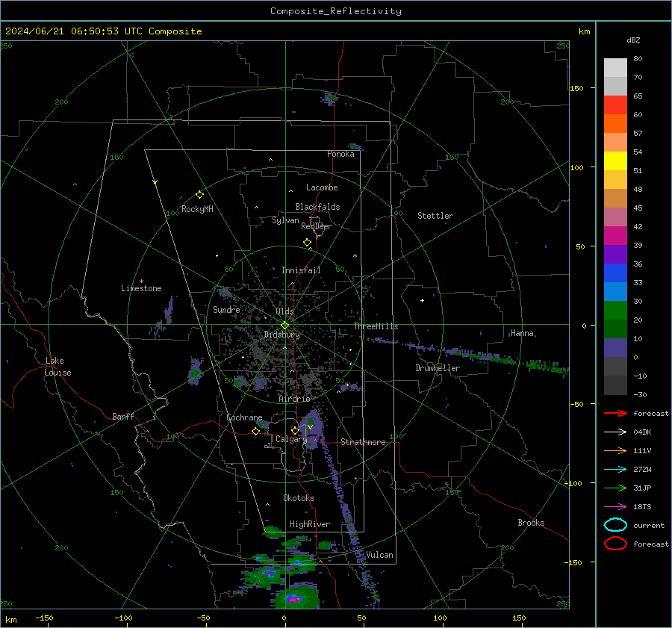Click the Brooks label
This screenshot has width=672, height=628.
pyautogui.click(x=531, y=523)
